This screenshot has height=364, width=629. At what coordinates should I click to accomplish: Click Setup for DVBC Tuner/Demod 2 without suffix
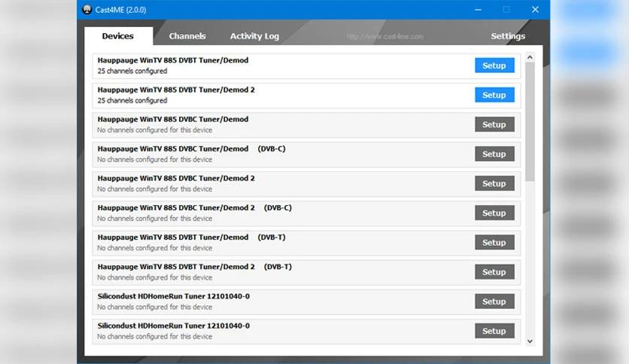494,184
